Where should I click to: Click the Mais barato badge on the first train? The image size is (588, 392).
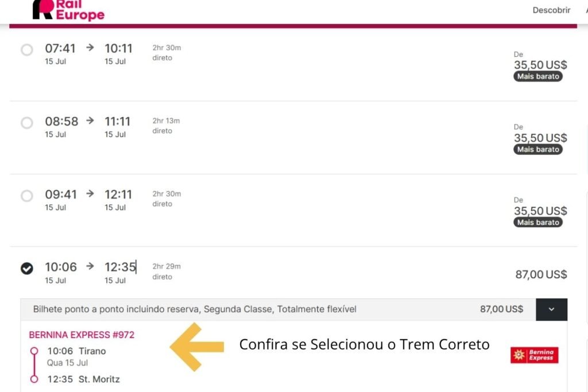[x=537, y=76]
